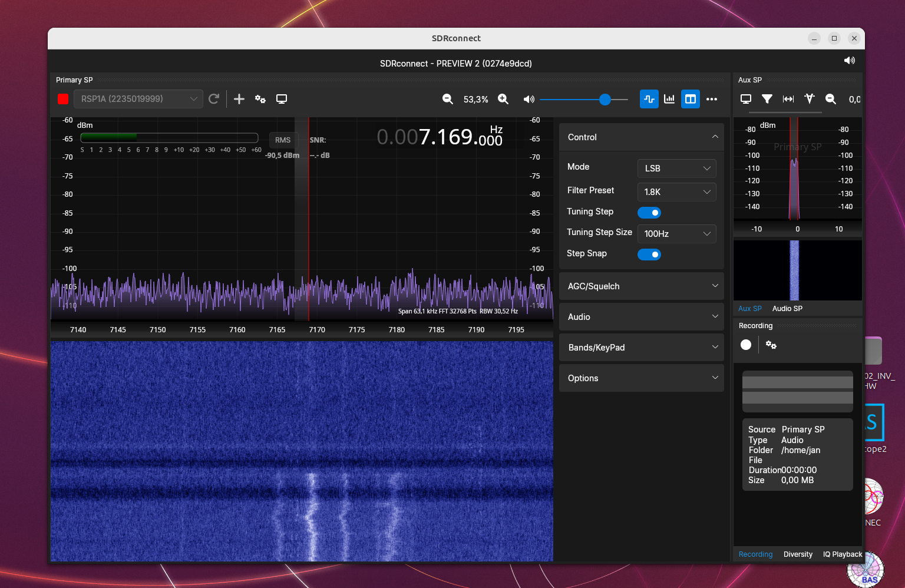905x588 pixels.
Task: Collapse the Control panel section
Action: coord(642,137)
